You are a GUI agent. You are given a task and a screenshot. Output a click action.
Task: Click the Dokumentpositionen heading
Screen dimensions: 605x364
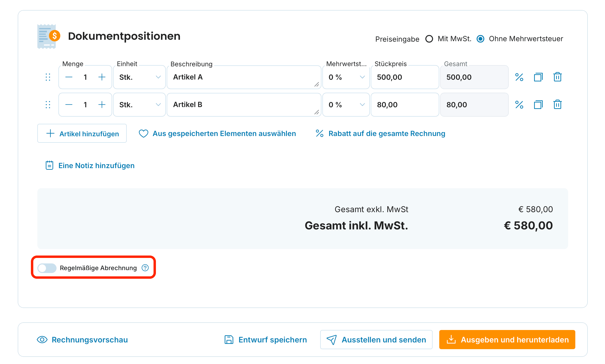[124, 36]
